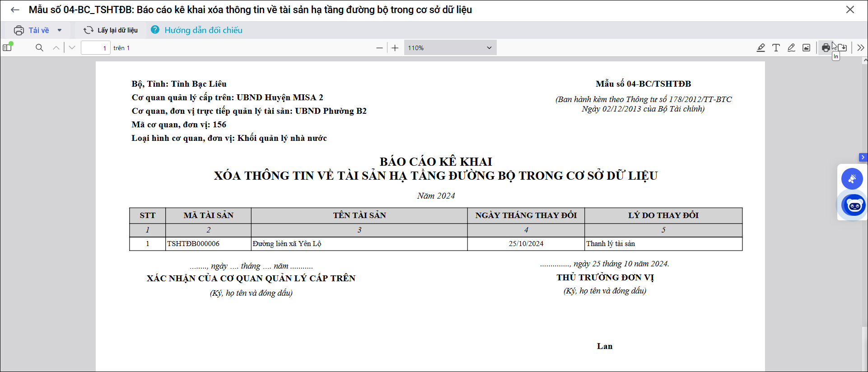Go to the previous page
This screenshot has width=868, height=372.
click(56, 47)
